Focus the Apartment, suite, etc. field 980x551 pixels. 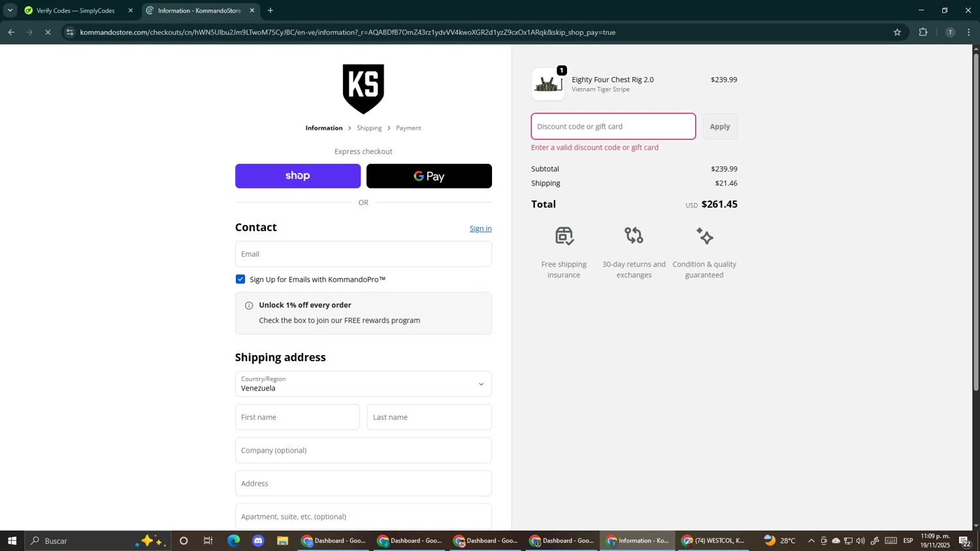(363, 516)
